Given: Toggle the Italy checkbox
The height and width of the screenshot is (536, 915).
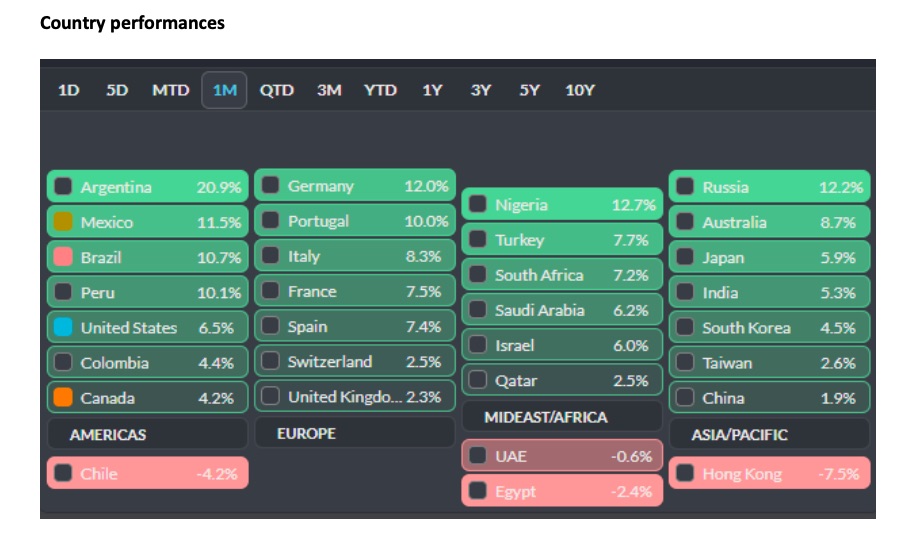Looking at the screenshot, I should point(270,255).
